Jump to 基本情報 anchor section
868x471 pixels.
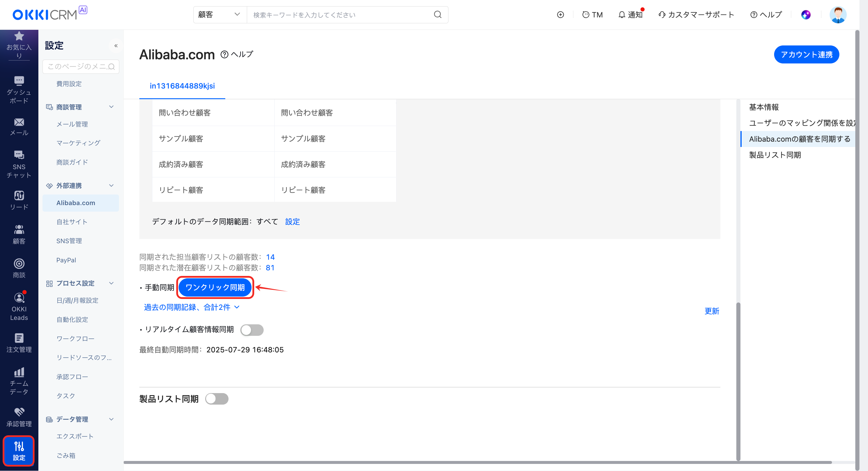763,107
